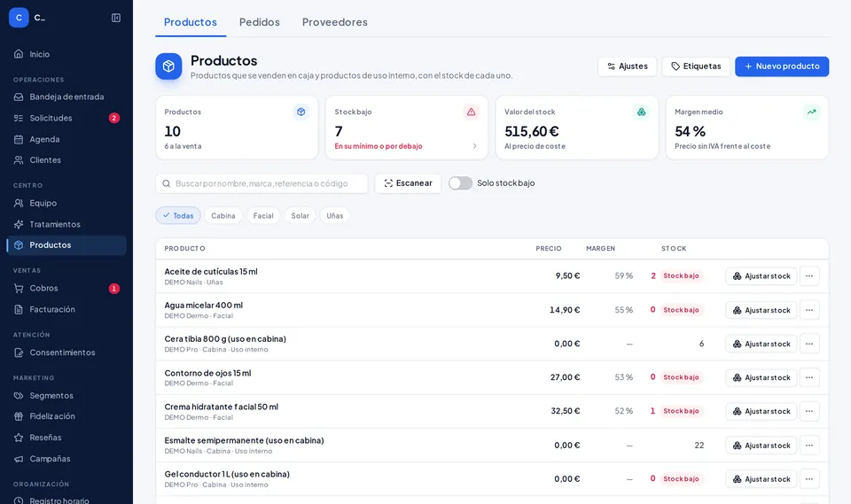Filter by the Facial chip

(x=263, y=215)
